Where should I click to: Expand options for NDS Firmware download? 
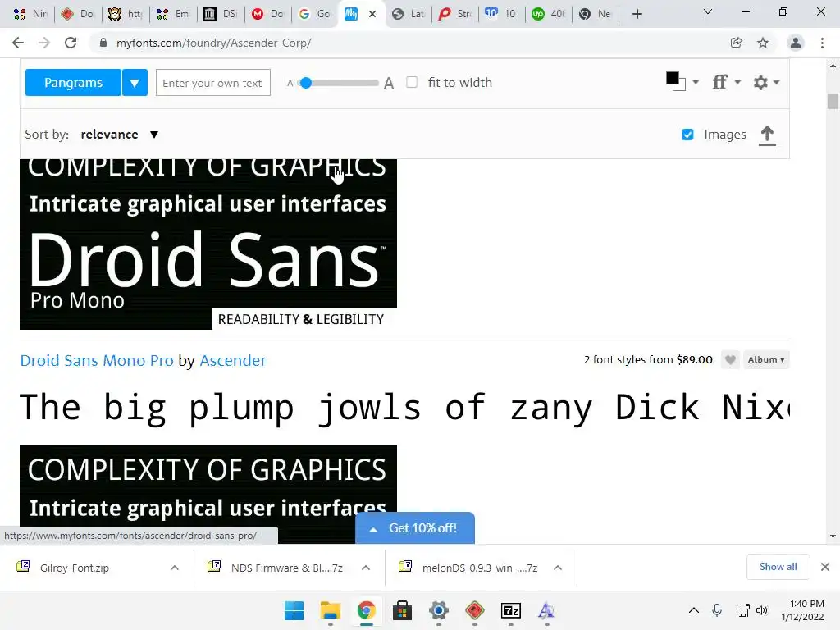[366, 568]
